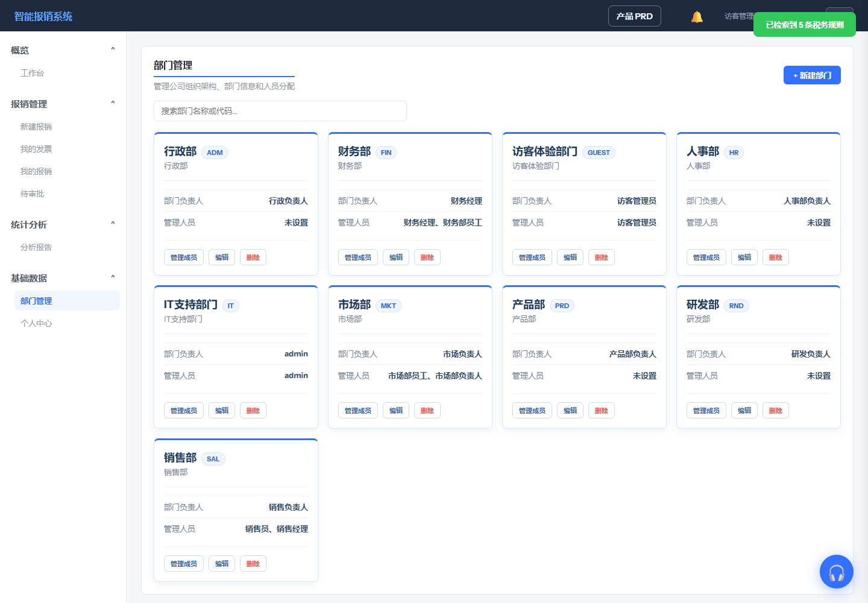Click the ADM code tag
Image resolution: width=868 pixels, height=603 pixels.
pos(215,153)
